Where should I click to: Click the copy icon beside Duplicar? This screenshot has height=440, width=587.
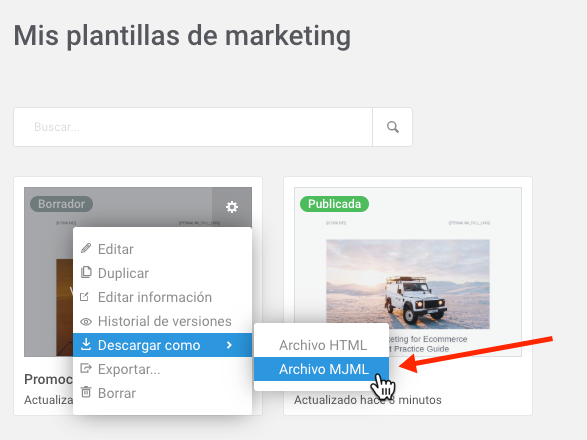click(86, 272)
